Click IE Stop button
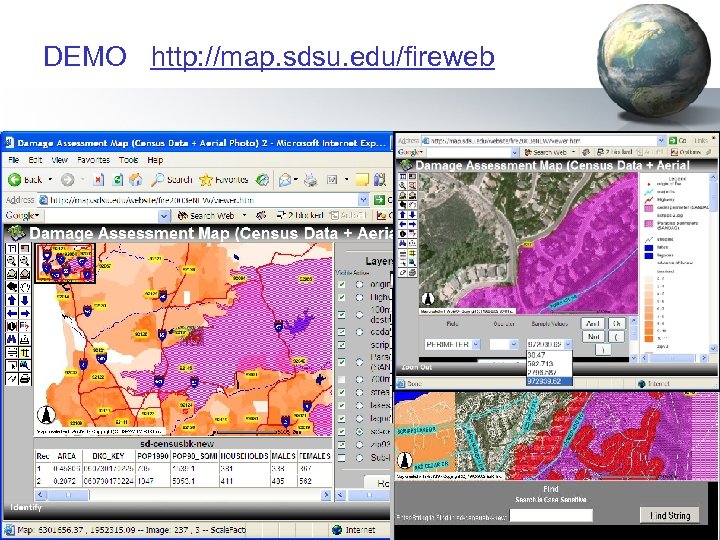Viewport: 720px width, 540px height. click(98, 180)
